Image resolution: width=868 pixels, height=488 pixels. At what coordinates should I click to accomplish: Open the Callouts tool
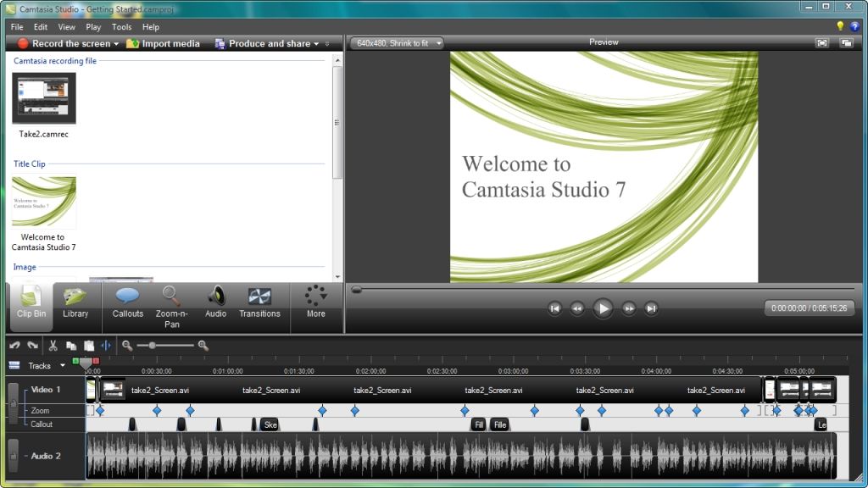(x=127, y=303)
